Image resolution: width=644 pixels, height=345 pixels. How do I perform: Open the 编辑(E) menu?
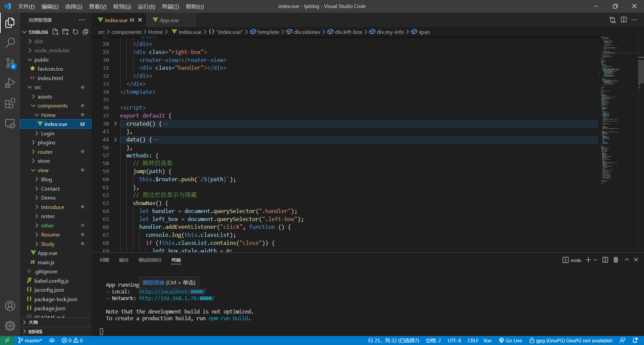click(x=50, y=6)
